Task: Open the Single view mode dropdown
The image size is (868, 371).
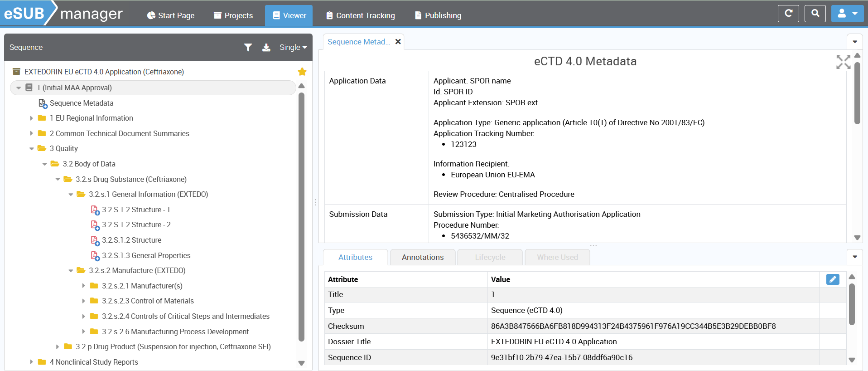Action: (x=293, y=47)
